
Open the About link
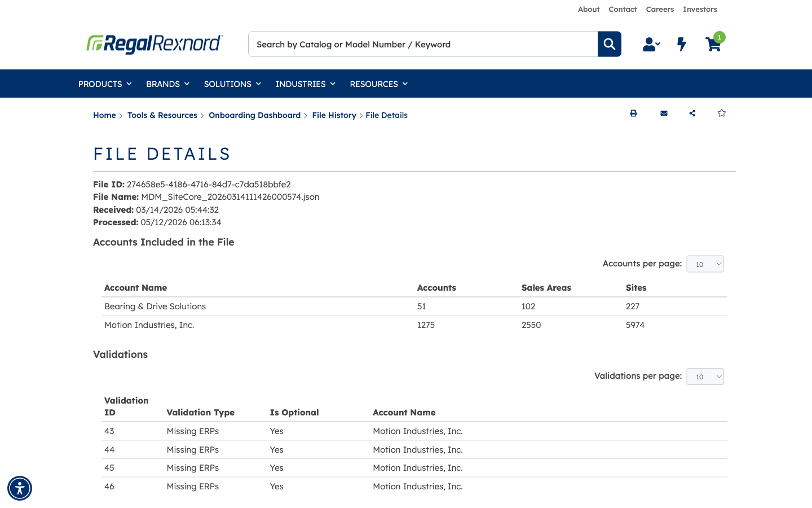click(589, 10)
